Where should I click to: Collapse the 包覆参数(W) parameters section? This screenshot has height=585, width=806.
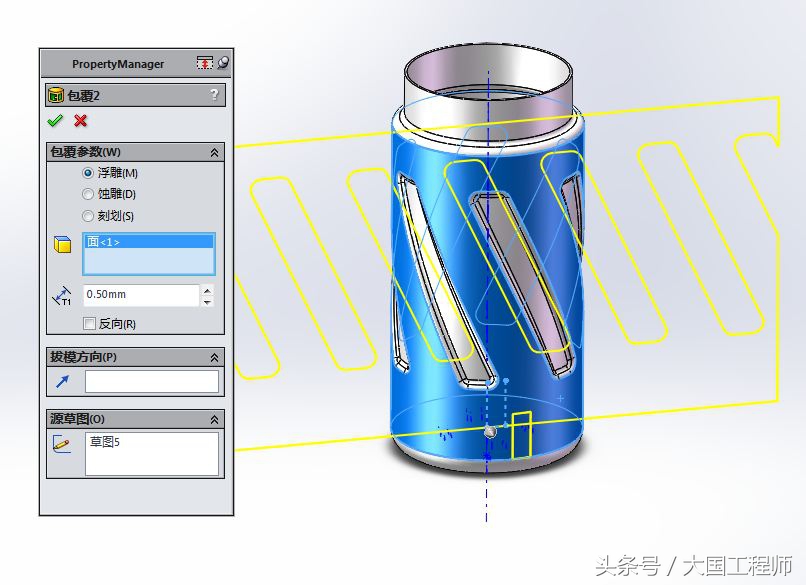[213, 152]
